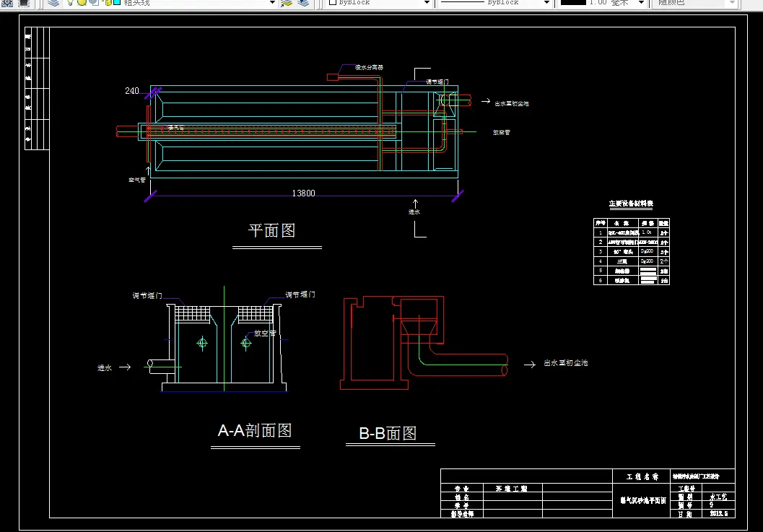The width and height of the screenshot is (763, 532).
Task: Open the workspace settings gear icon
Action: (7, 3)
